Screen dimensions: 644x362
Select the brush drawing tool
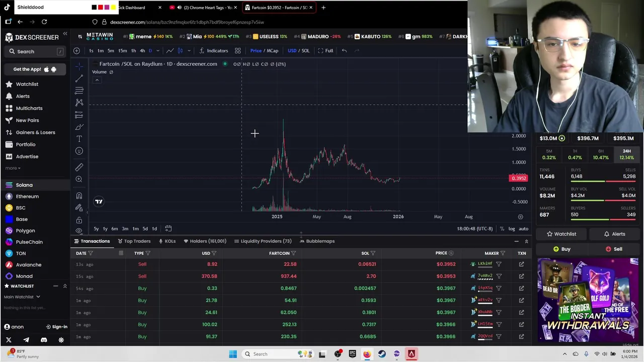(79, 127)
